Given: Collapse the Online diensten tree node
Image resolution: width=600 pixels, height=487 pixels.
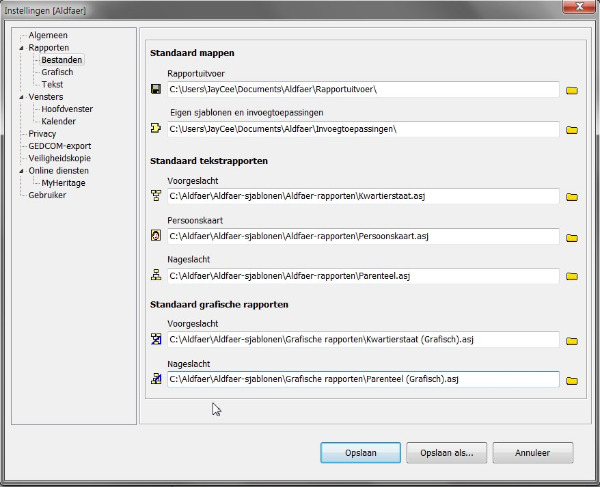Looking at the screenshot, I should 21,171.
